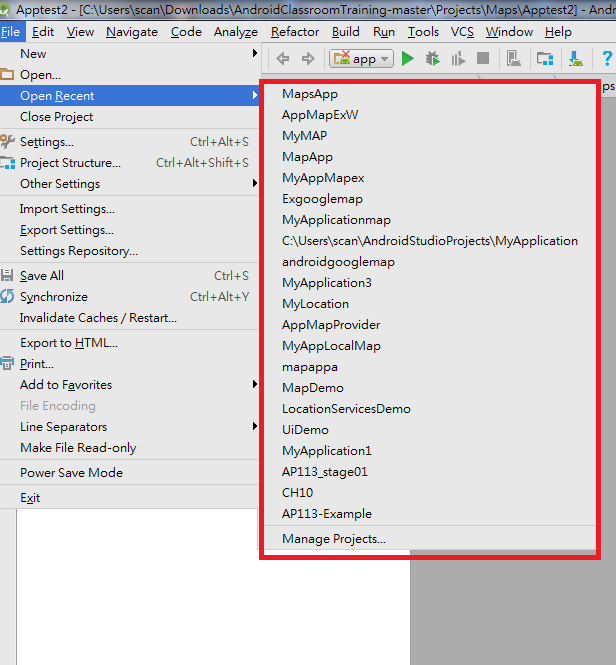
Task: Select Invalidate Caches / Restart...
Action: pyautogui.click(x=129, y=318)
